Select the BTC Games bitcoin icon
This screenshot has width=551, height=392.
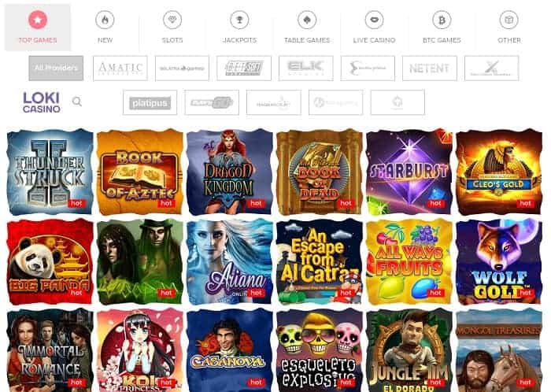coord(442,20)
